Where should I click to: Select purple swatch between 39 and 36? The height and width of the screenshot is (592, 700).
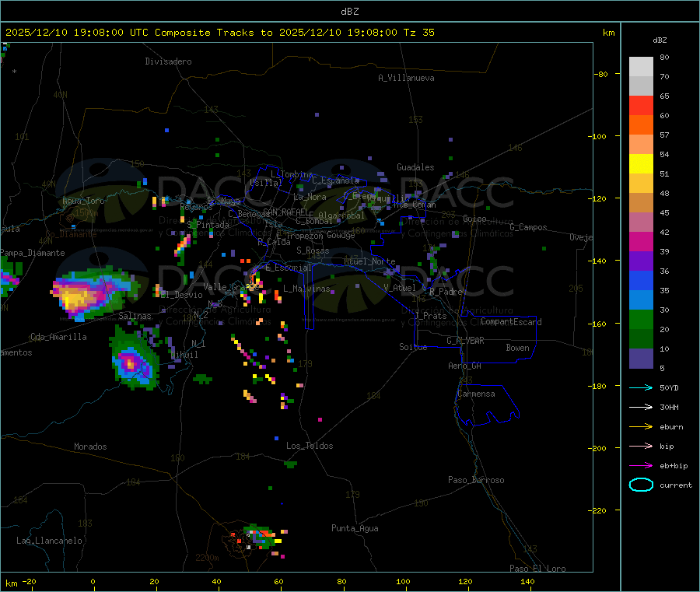click(x=641, y=261)
